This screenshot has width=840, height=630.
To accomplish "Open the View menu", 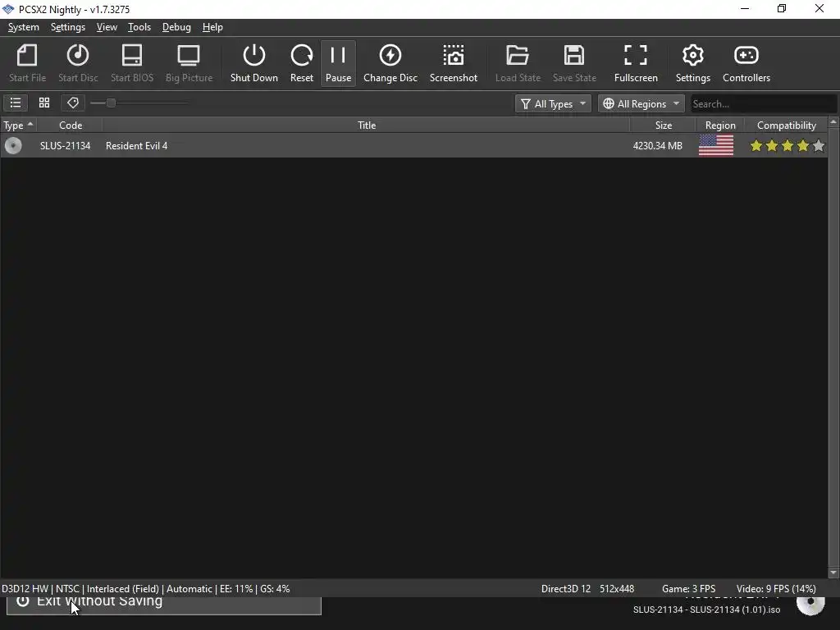I will point(107,27).
